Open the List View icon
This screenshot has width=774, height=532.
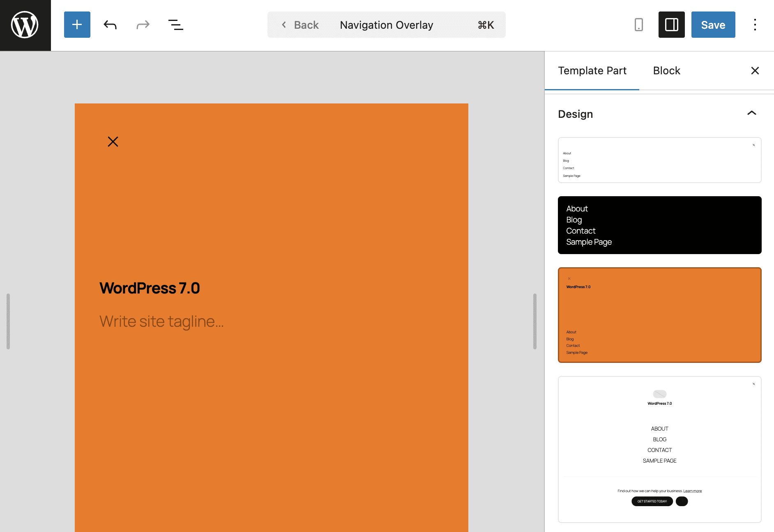(176, 25)
